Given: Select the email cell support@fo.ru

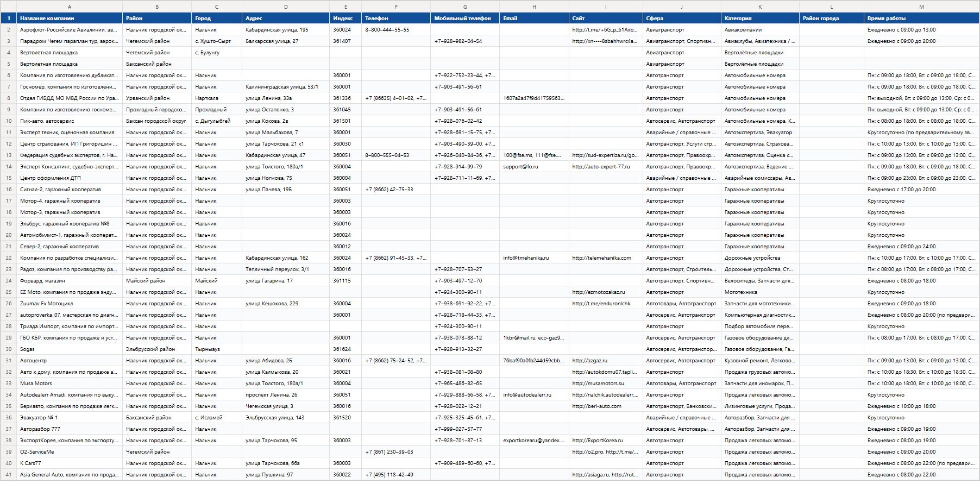Looking at the screenshot, I should (x=534, y=167).
